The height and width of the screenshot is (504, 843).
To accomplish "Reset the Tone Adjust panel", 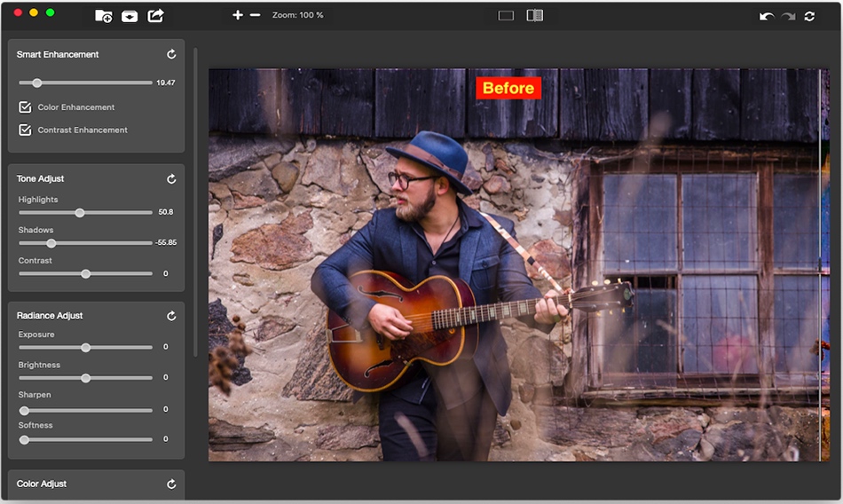I will click(x=171, y=178).
